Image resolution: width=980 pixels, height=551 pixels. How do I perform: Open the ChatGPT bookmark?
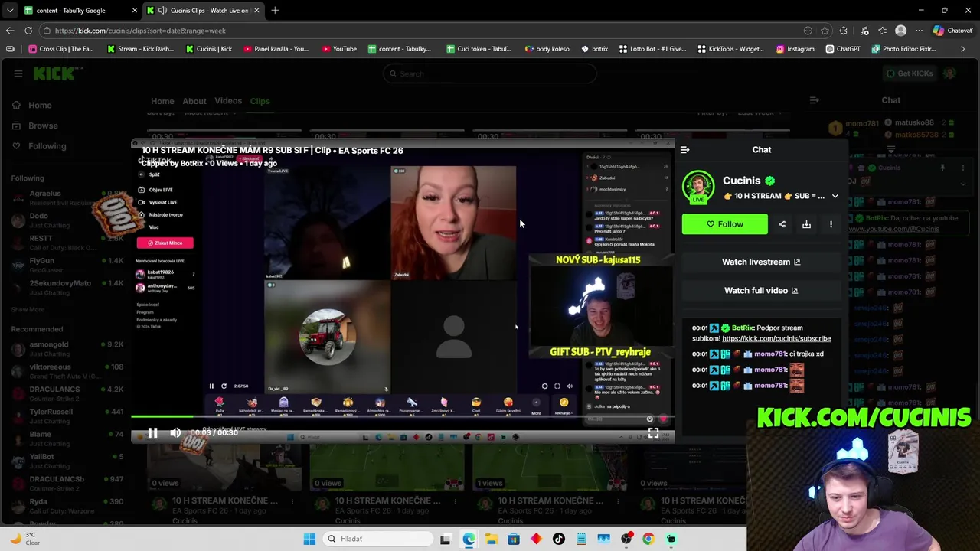coord(843,49)
